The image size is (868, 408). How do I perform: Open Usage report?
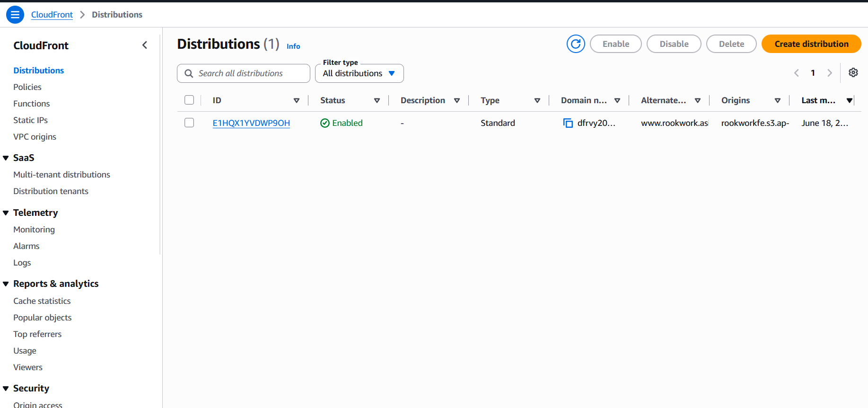point(25,351)
